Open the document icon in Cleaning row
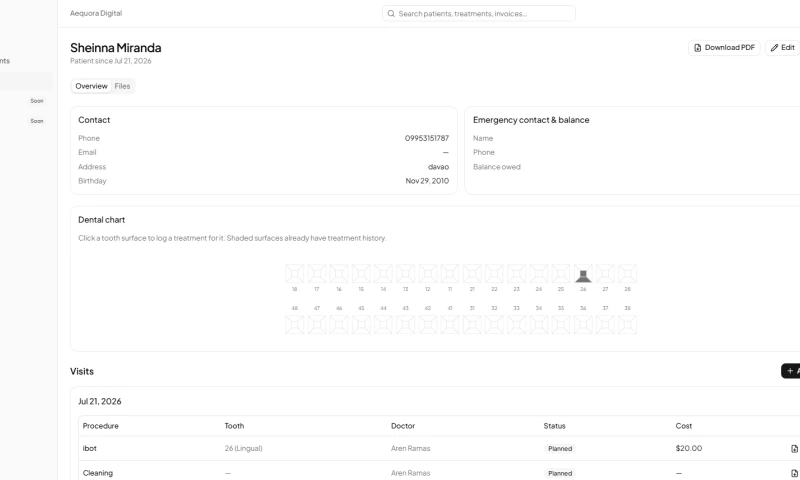Image resolution: width=800 pixels, height=480 pixels. pos(794,473)
